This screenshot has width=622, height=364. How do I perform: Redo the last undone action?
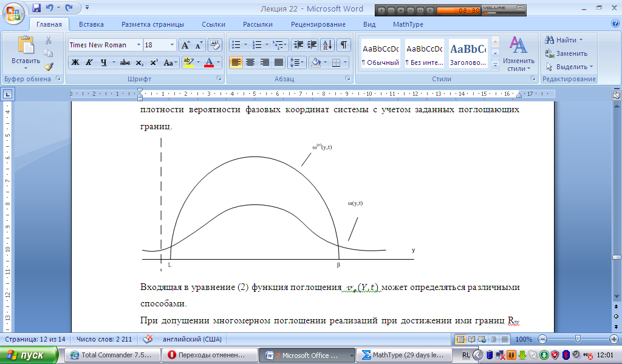click(x=69, y=7)
